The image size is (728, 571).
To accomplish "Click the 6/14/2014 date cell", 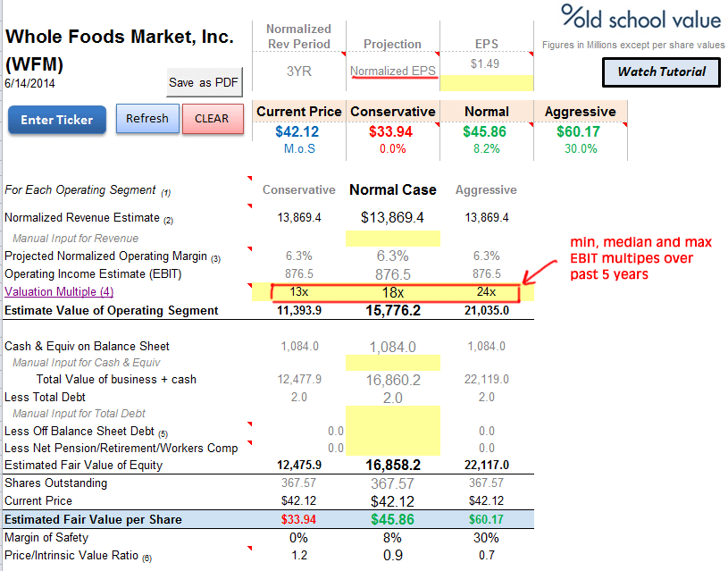I will (x=29, y=84).
